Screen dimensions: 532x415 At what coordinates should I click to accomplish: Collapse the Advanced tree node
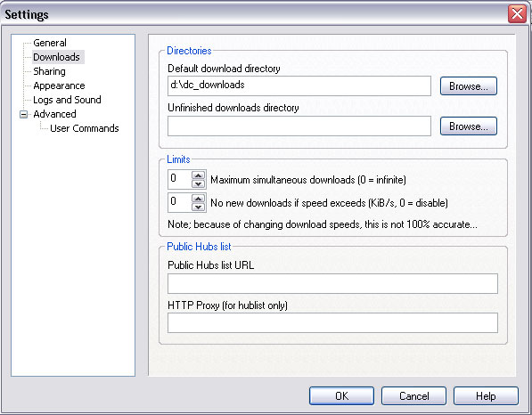tap(23, 115)
